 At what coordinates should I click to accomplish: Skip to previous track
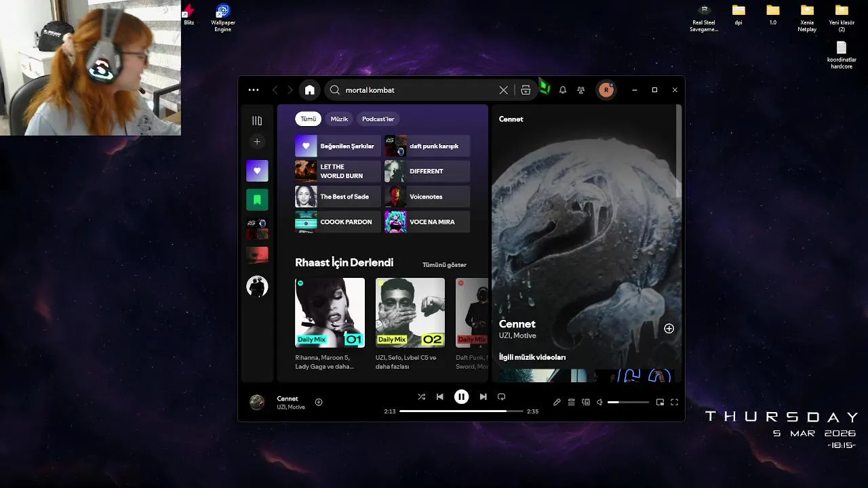coord(439,396)
